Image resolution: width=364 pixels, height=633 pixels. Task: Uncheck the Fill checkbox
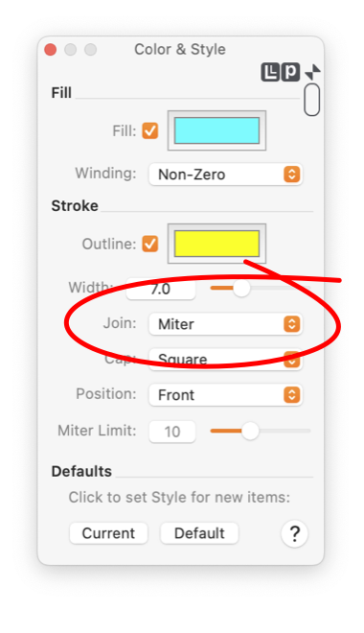(150, 130)
